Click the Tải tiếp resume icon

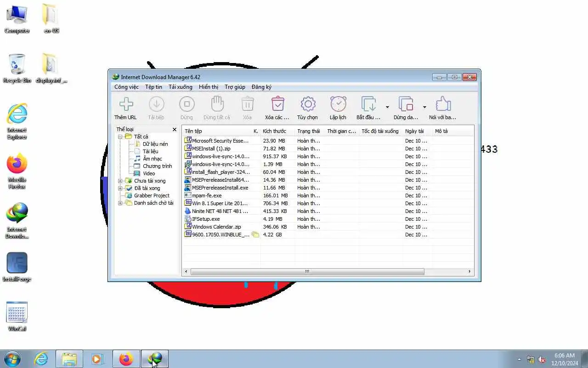pos(156,104)
